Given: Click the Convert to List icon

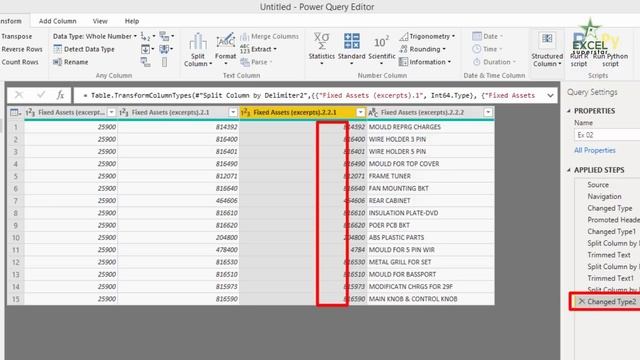Looking at the screenshot, I should (164, 62).
